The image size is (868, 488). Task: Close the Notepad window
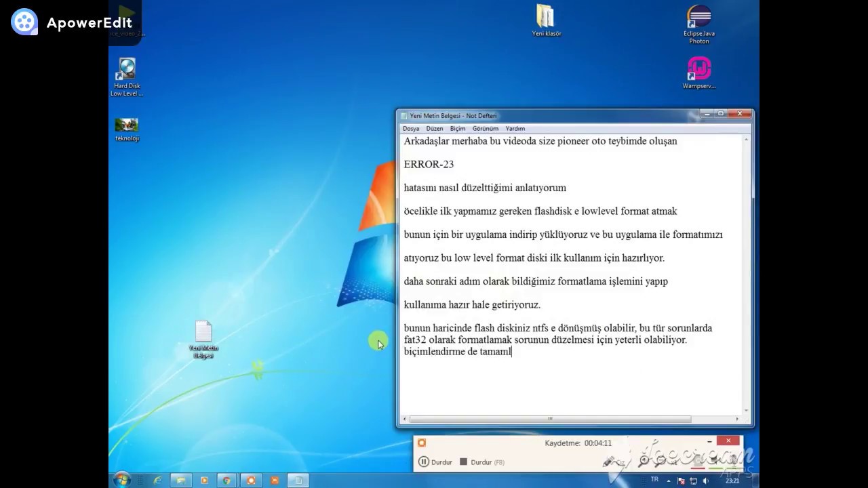pyautogui.click(x=741, y=114)
